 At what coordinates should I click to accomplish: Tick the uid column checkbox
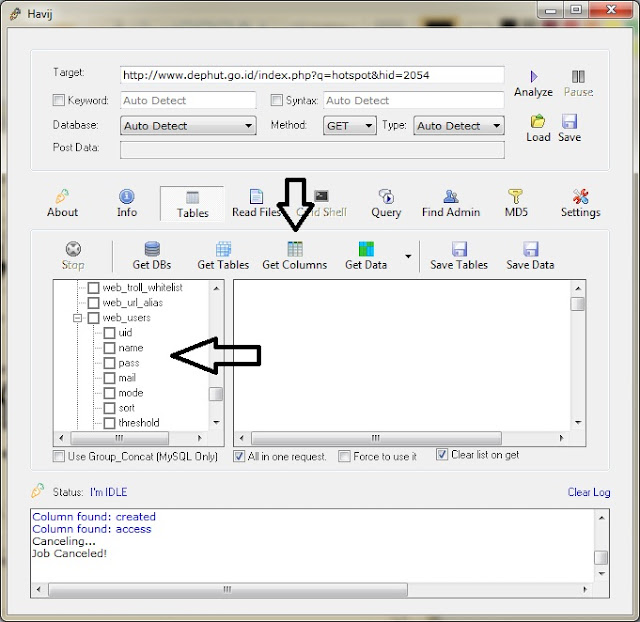point(109,333)
